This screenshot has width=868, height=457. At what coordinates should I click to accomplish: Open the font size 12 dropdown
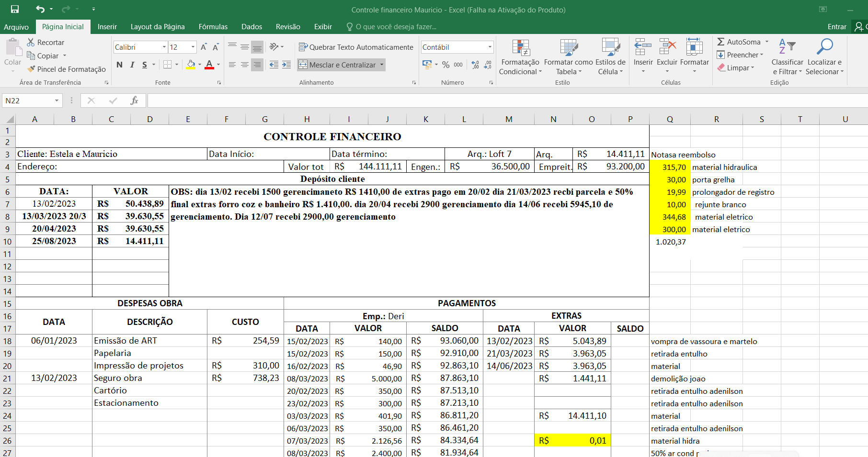pos(193,47)
